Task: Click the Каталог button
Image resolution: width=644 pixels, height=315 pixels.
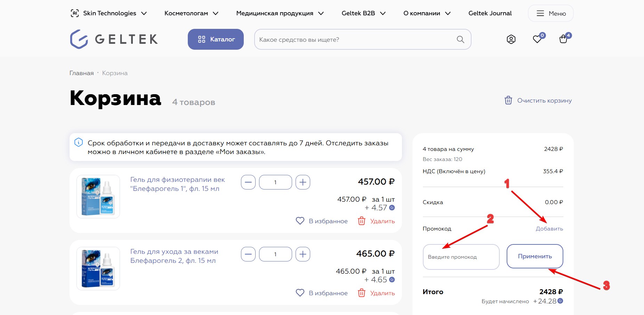Action: pos(216,39)
